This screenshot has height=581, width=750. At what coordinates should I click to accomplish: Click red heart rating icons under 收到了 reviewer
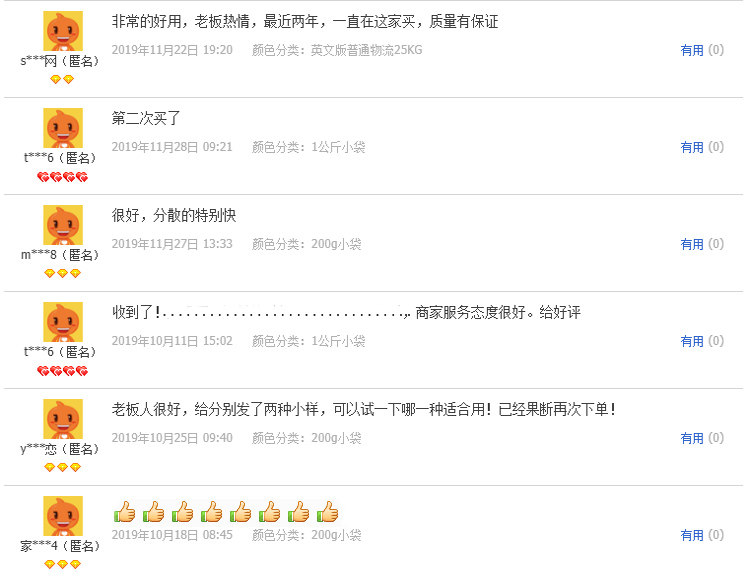[63, 371]
